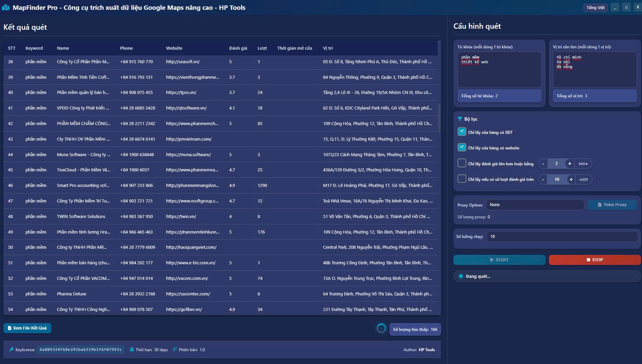The width and height of the screenshot is (642, 364).
Task: Click the 1290 review count cell
Action: (262, 185)
